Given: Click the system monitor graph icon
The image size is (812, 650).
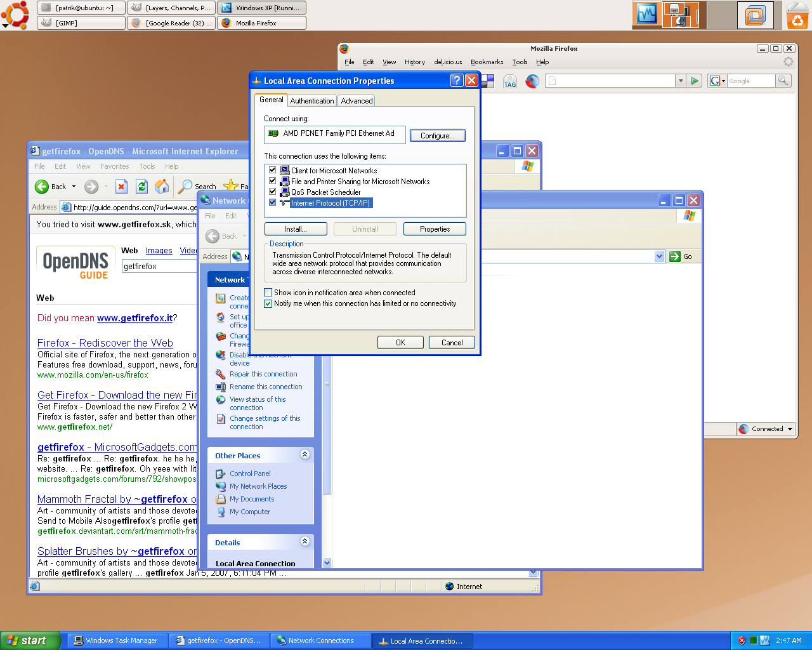Looking at the screenshot, I should pos(646,15).
